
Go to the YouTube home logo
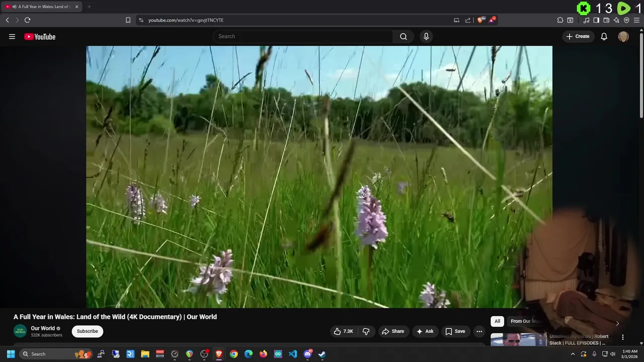coord(40,37)
